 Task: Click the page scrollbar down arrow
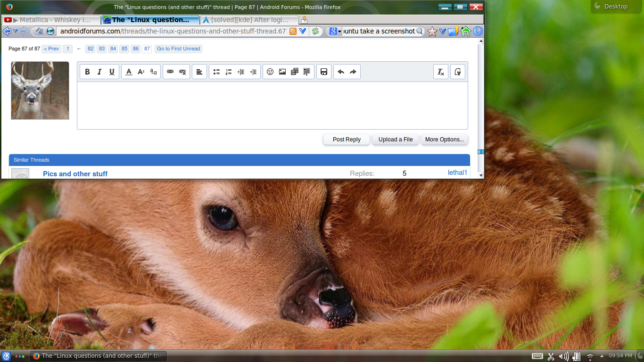(x=481, y=175)
